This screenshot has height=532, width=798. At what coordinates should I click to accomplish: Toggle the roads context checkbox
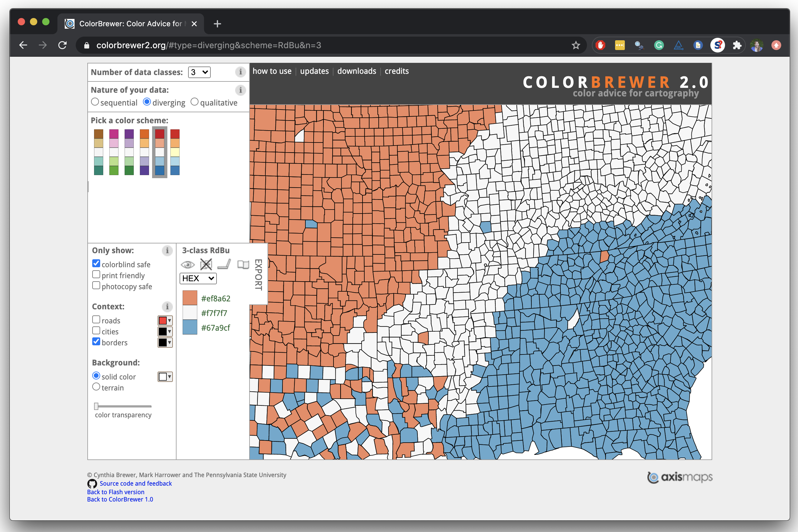(x=96, y=320)
